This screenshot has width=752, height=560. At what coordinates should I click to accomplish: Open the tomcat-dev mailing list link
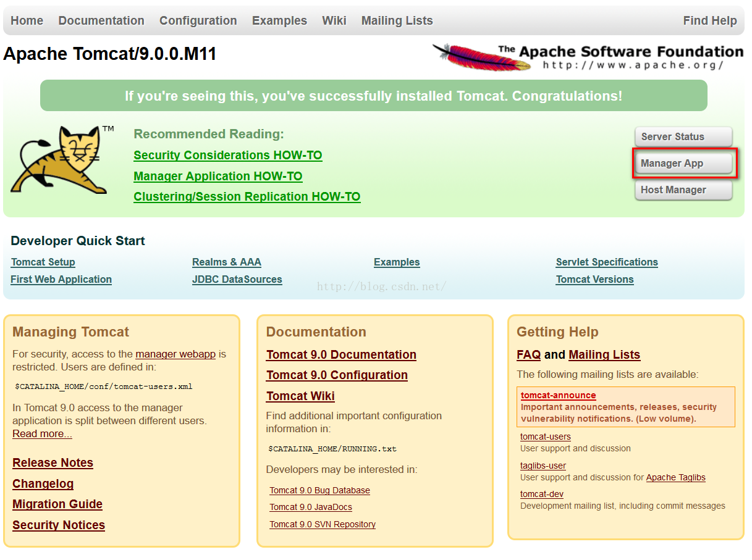pyautogui.click(x=542, y=494)
